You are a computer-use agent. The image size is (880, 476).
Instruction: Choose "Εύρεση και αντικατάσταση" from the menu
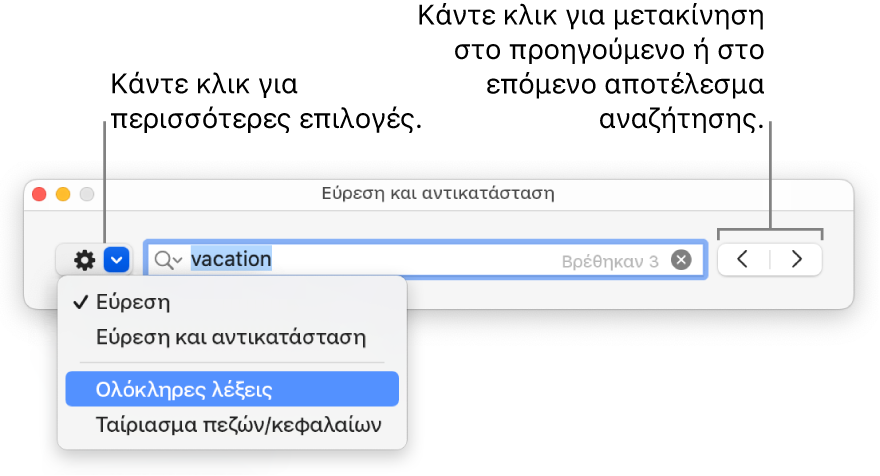[231, 337]
